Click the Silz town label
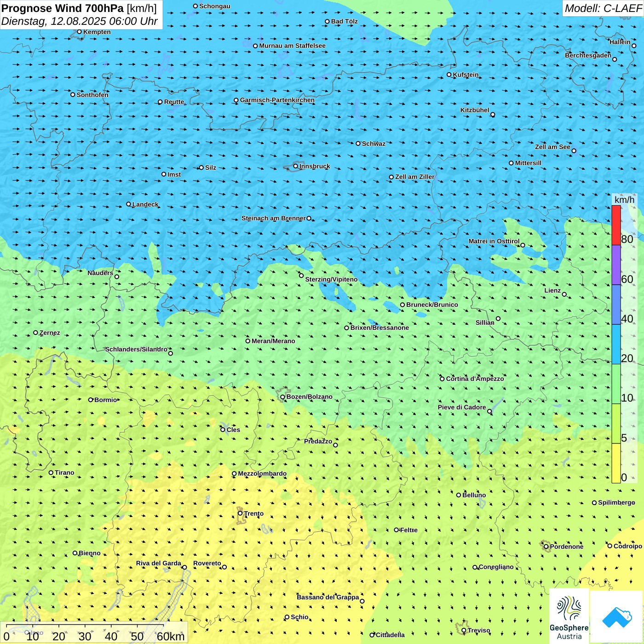644x644 pixels. (210, 167)
